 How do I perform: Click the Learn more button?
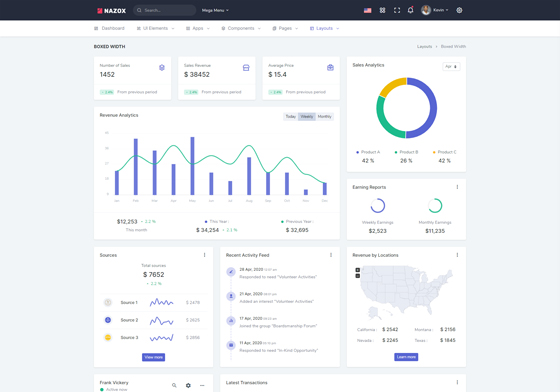406,357
